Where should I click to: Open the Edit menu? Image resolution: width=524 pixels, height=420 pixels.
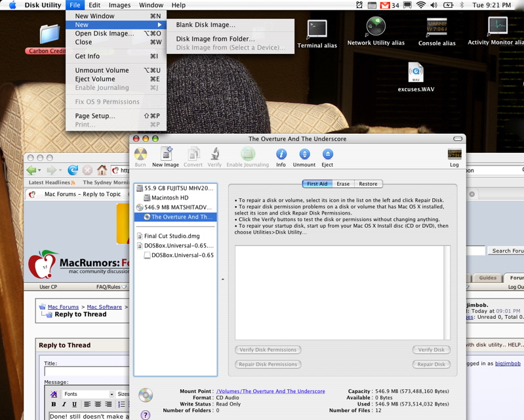(94, 5)
